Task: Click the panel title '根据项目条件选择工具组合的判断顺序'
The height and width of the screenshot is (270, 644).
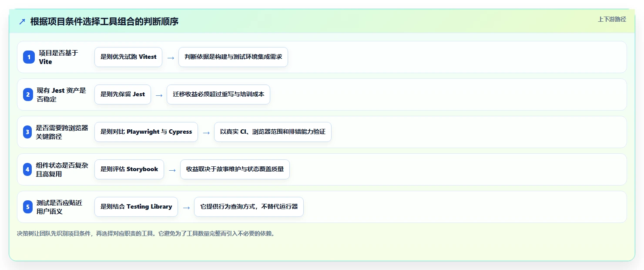Action: coord(104,21)
